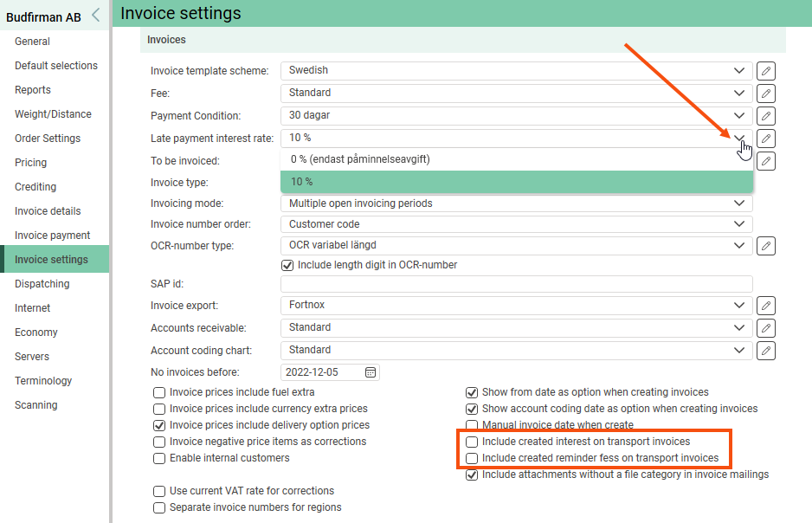Toggle Invoice prices include fuel extra
812x523 pixels.
click(159, 392)
